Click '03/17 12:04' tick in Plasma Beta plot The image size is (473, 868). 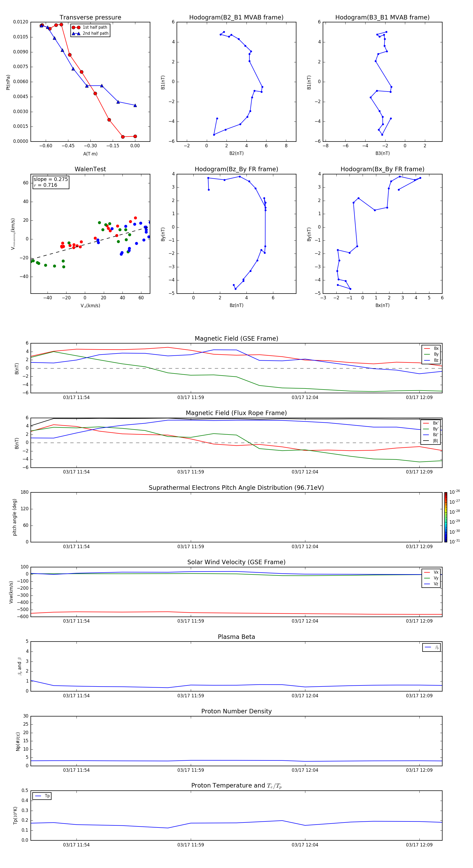tap(305, 696)
